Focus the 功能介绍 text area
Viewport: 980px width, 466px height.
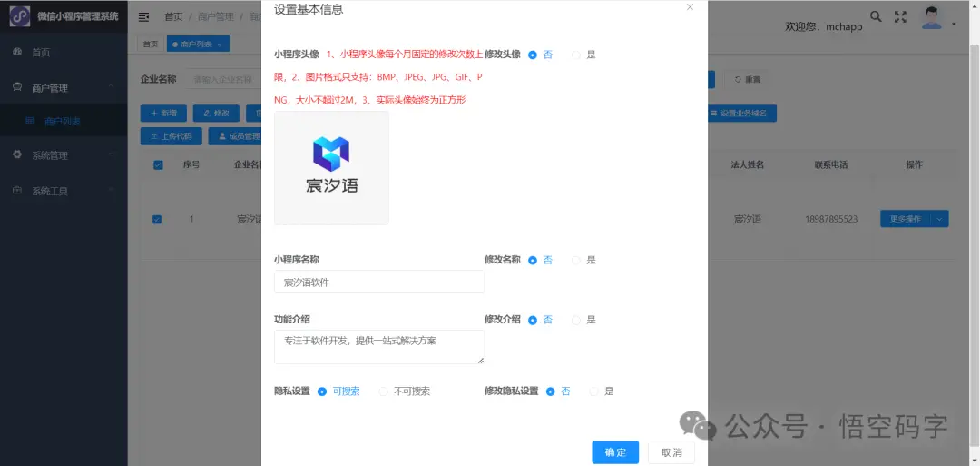[x=379, y=346]
